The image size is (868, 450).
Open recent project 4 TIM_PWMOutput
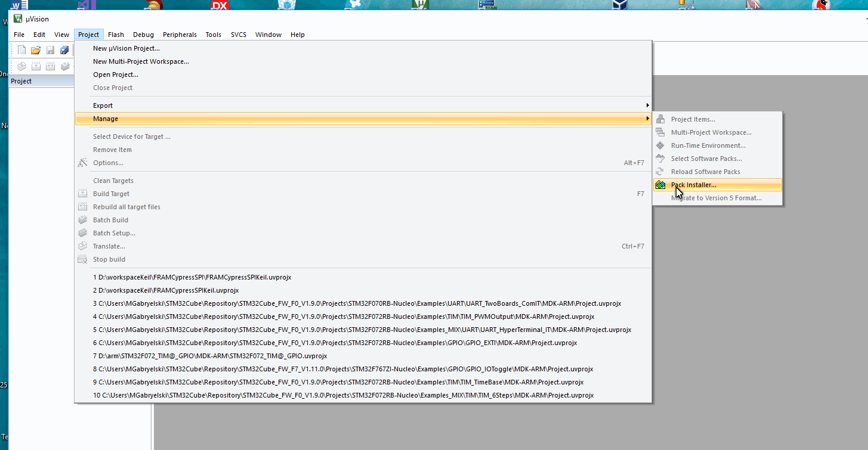point(363,316)
